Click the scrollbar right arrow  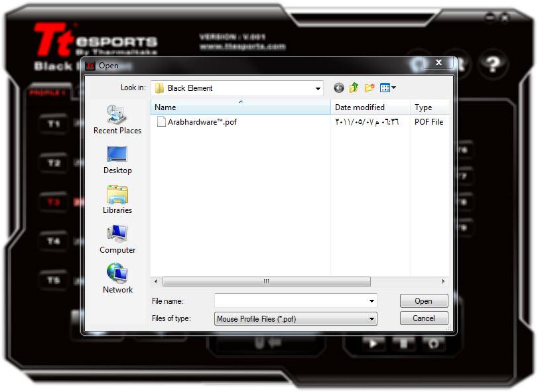pyautogui.click(x=443, y=282)
